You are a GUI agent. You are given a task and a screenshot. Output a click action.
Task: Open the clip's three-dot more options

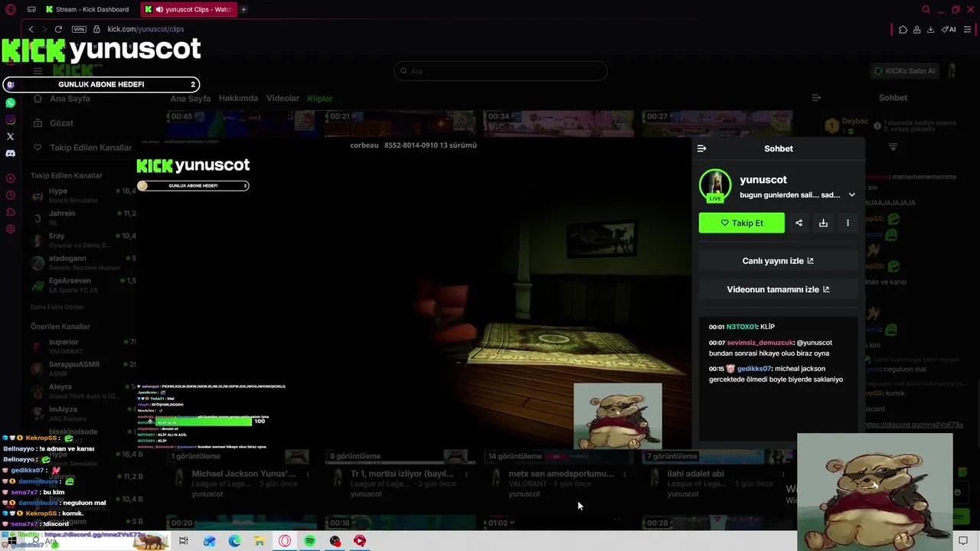coord(848,223)
